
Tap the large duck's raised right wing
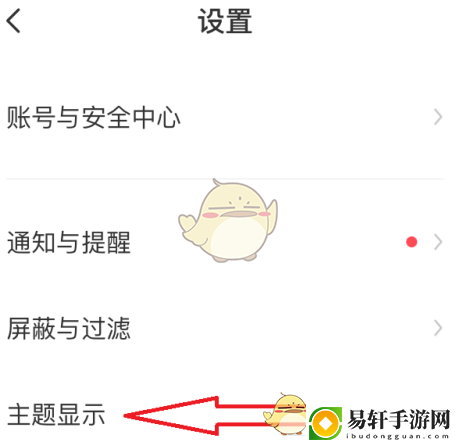click(273, 215)
